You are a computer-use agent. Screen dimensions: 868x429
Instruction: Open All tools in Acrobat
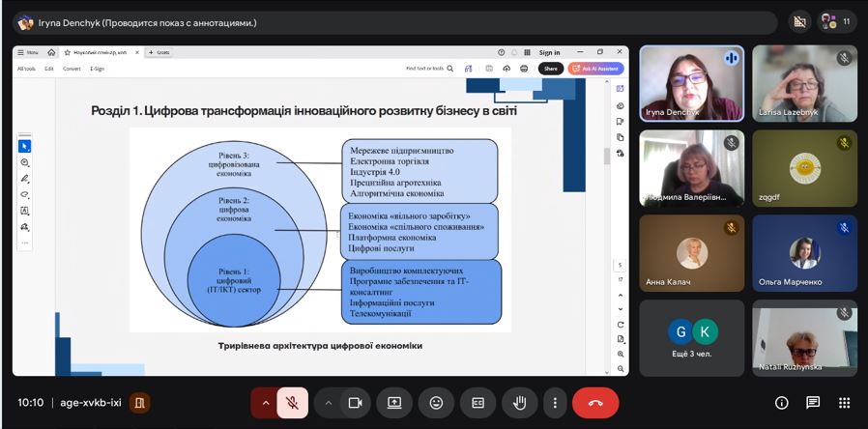26,69
